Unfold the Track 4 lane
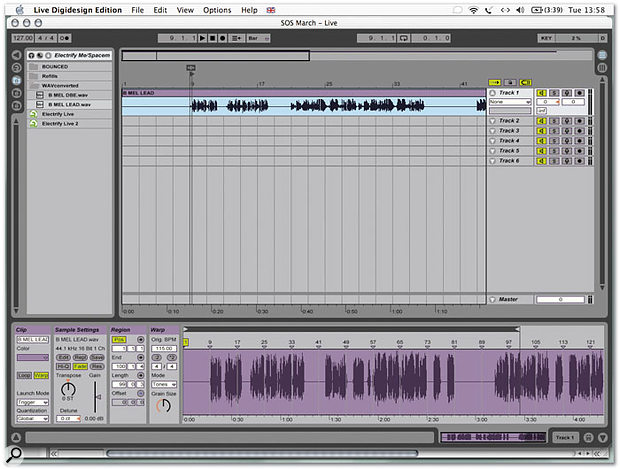 [x=493, y=141]
